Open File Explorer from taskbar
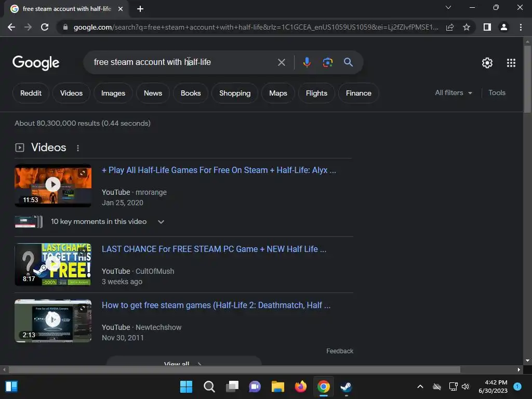 tap(278, 387)
